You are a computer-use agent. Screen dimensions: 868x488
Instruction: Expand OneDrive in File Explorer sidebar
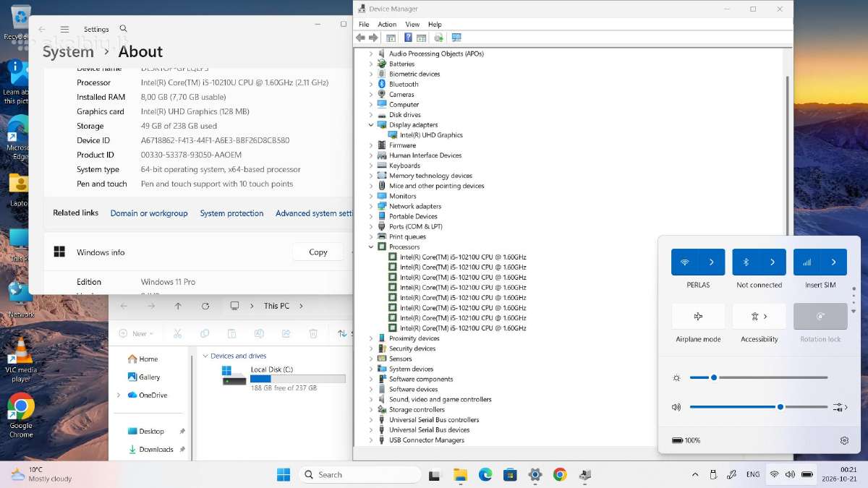point(119,395)
